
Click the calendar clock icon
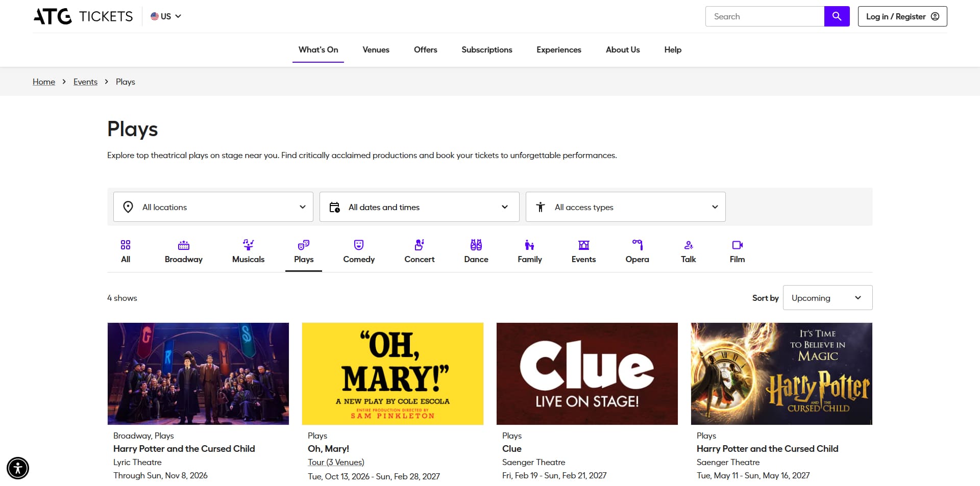coord(334,207)
